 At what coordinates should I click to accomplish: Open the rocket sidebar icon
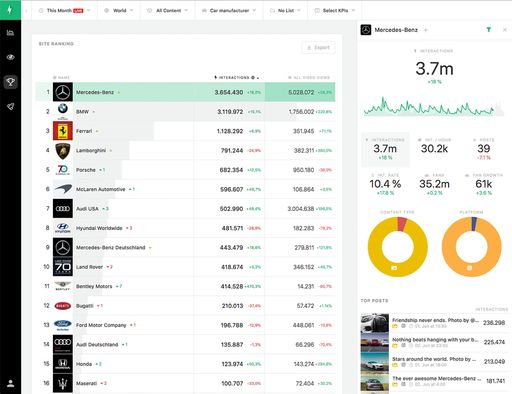pyautogui.click(x=10, y=106)
